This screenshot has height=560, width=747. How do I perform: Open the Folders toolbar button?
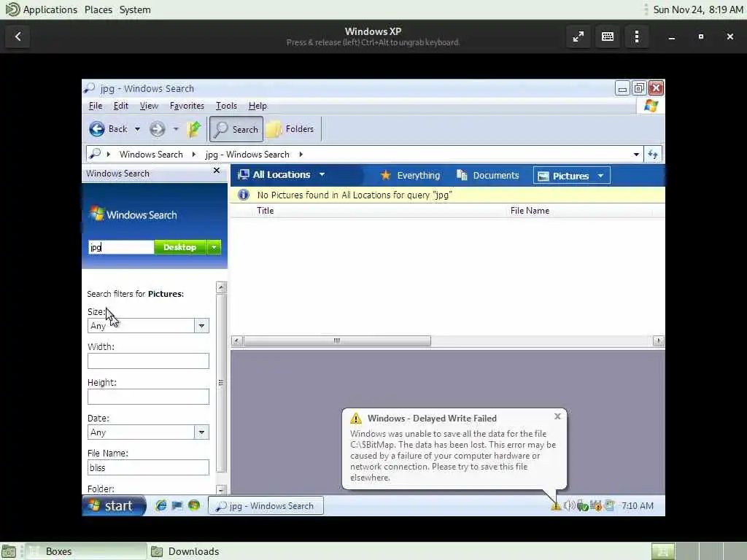pyautogui.click(x=290, y=129)
